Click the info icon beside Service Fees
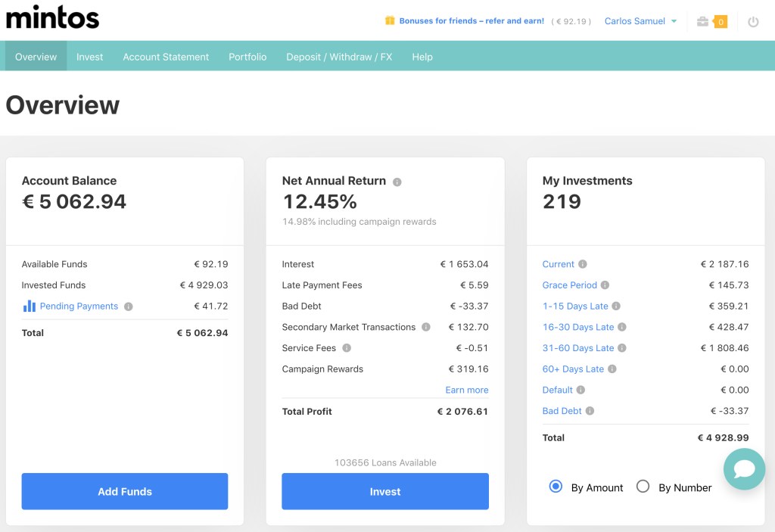Image resolution: width=775 pixels, height=532 pixels. [x=347, y=348]
